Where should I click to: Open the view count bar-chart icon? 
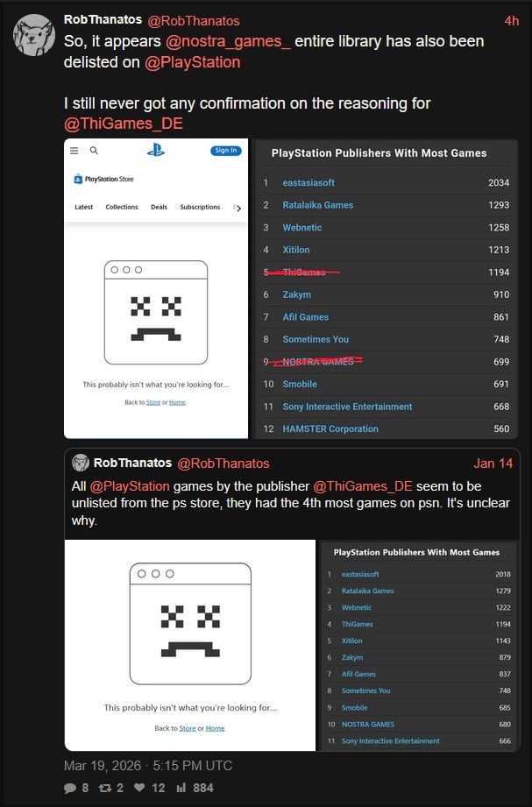[x=182, y=788]
